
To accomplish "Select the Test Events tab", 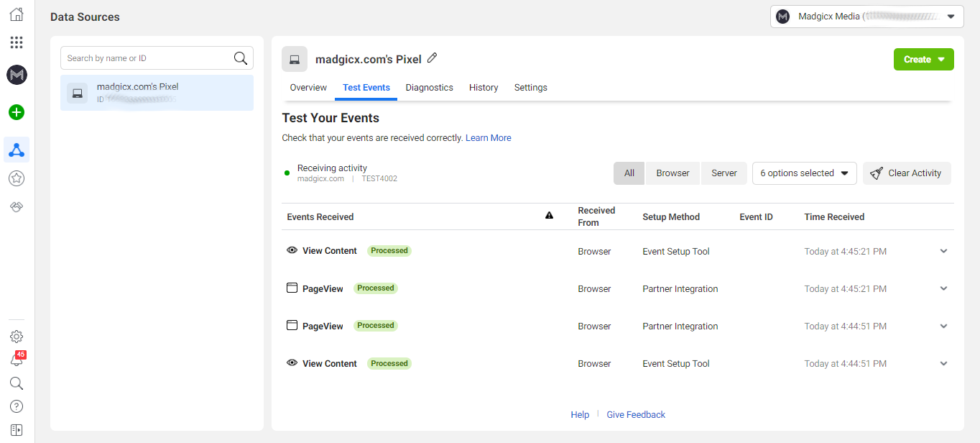I will (366, 88).
